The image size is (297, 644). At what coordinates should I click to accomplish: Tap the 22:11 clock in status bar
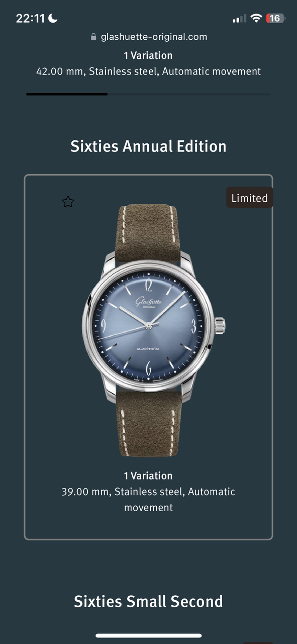[x=31, y=19]
